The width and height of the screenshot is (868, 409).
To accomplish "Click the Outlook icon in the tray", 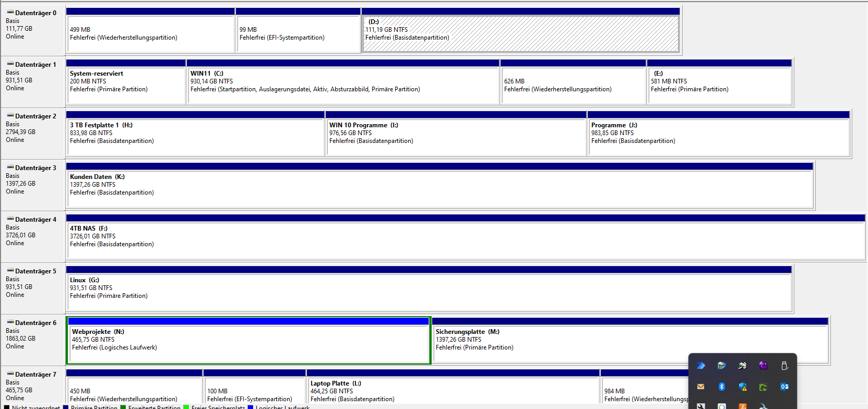I will coord(784,387).
